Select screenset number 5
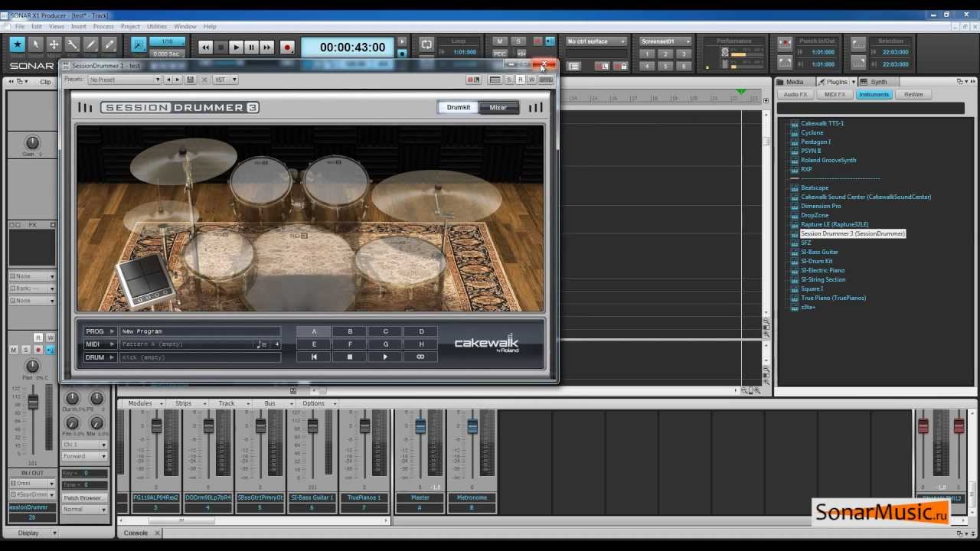This screenshot has height=551, width=980. coord(665,66)
